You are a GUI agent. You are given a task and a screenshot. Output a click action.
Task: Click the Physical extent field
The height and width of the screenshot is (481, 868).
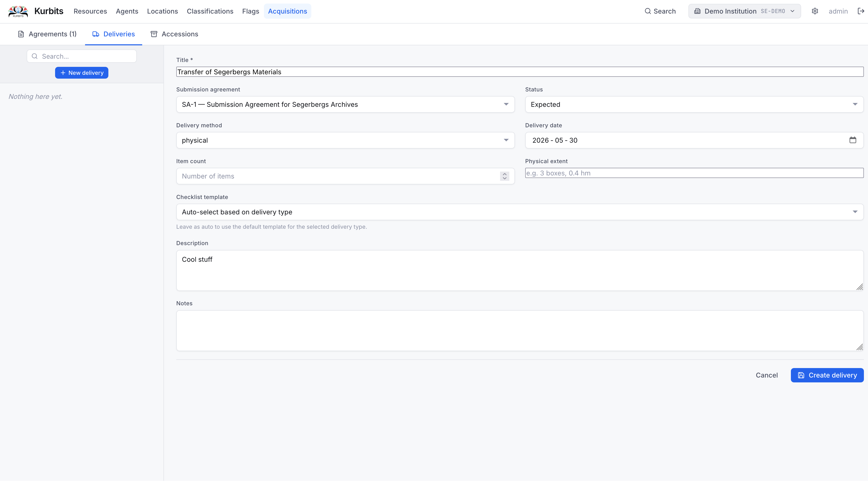click(x=694, y=173)
